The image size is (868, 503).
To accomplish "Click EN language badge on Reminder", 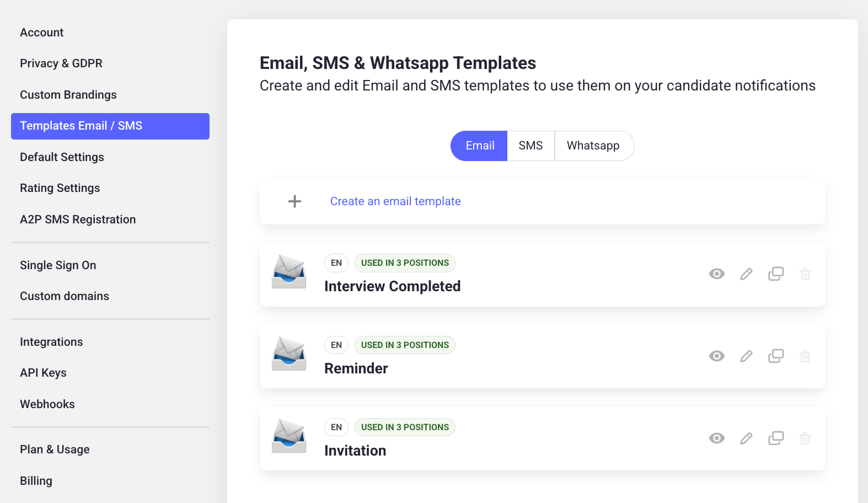I will coord(336,345).
